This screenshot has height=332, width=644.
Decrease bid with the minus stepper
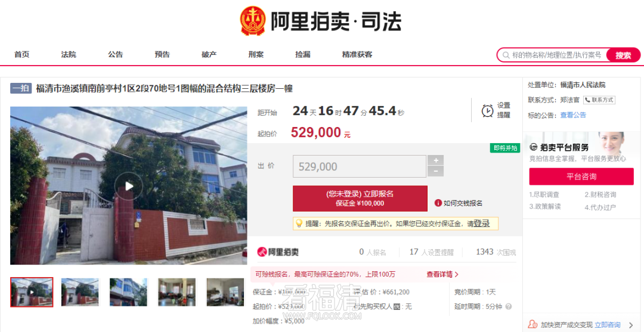[435, 172]
